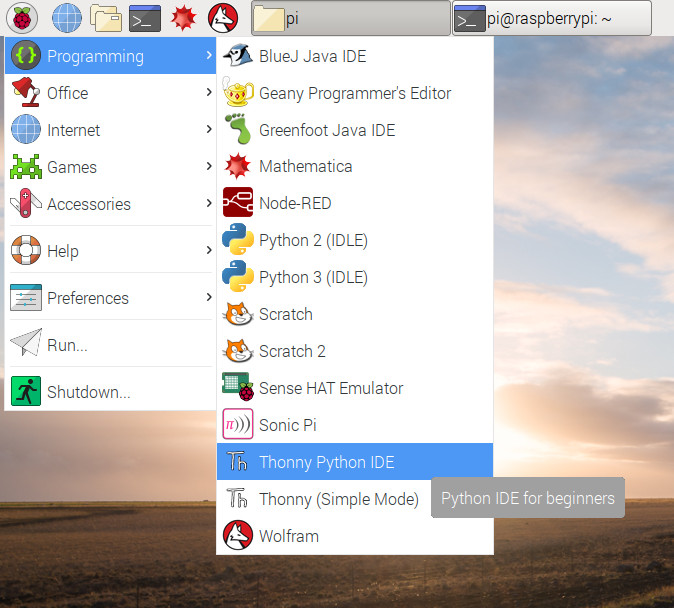Click the Games space invader icon
The image size is (674, 608).
pyautogui.click(x=26, y=166)
